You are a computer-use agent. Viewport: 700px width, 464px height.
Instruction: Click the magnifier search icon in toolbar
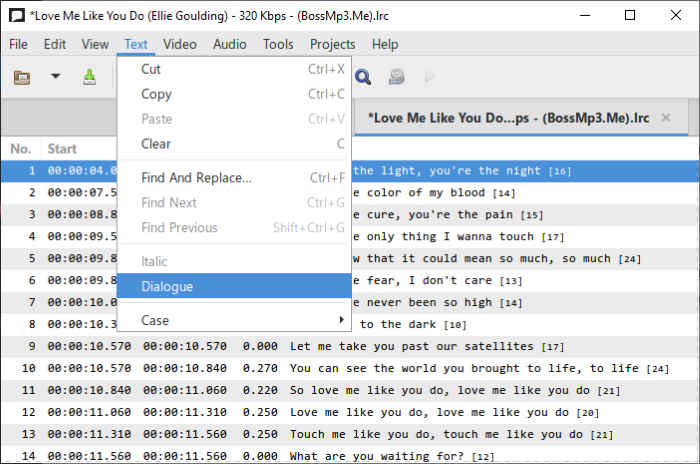363,77
